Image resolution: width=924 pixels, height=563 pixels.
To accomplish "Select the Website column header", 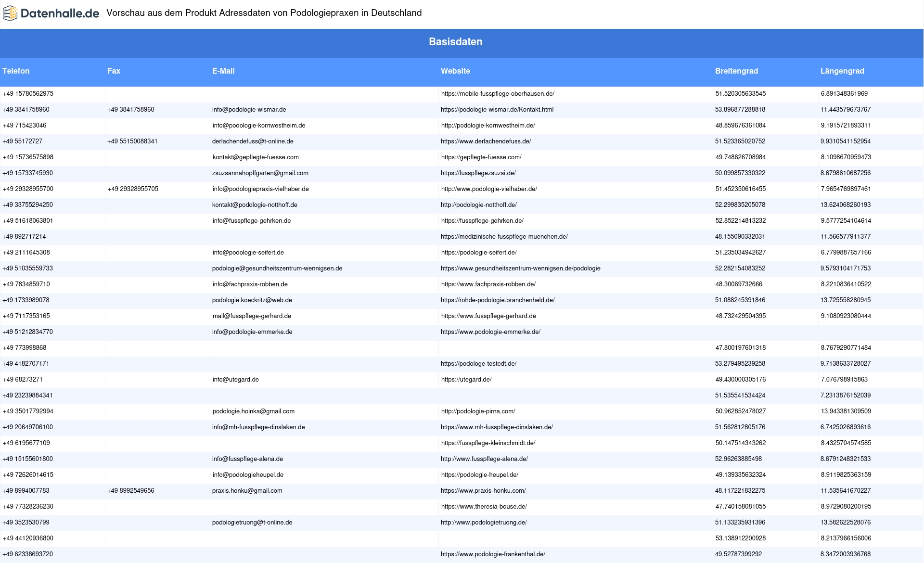I will pyautogui.click(x=455, y=71).
